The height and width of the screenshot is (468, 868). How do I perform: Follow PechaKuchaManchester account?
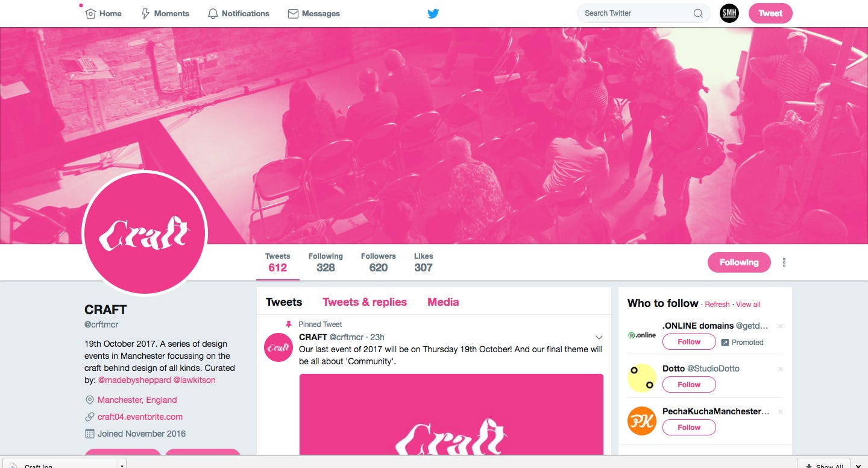coord(689,427)
